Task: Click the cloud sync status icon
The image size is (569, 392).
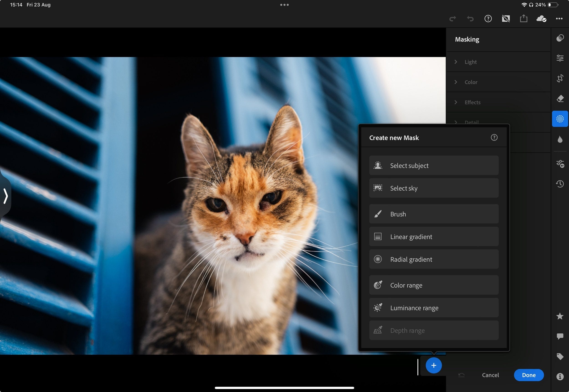Action: (x=541, y=19)
